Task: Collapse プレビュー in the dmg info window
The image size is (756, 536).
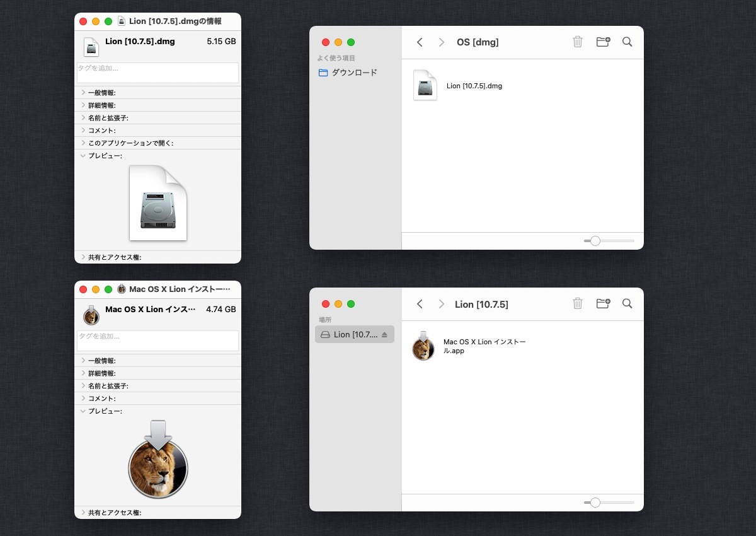Action: 83,156
